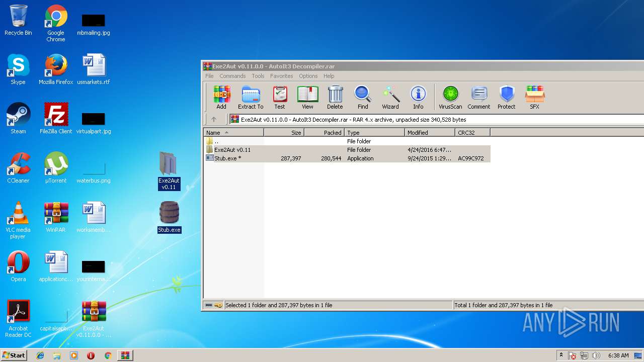Select Exe2Aut v0.11.0.0 rar archive on desktop
This screenshot has width=644, height=362.
point(94,319)
